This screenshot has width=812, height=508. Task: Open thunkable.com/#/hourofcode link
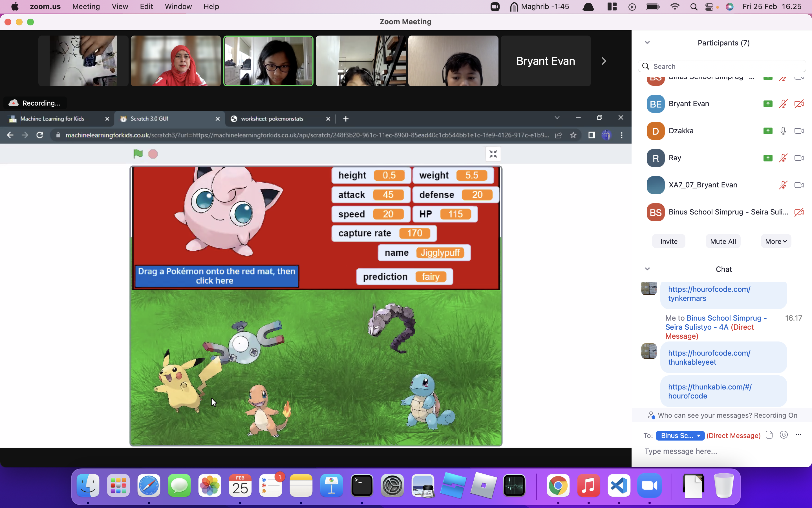tap(710, 391)
